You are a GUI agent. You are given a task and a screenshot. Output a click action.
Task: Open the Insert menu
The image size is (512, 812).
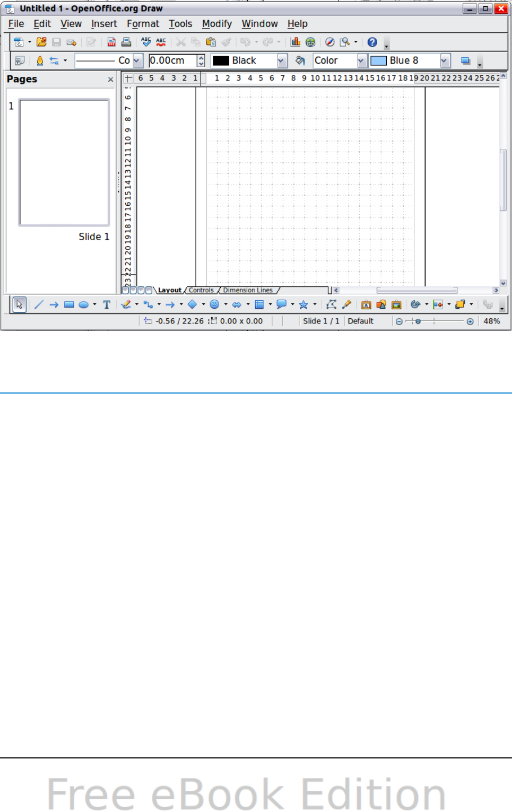[x=104, y=24]
